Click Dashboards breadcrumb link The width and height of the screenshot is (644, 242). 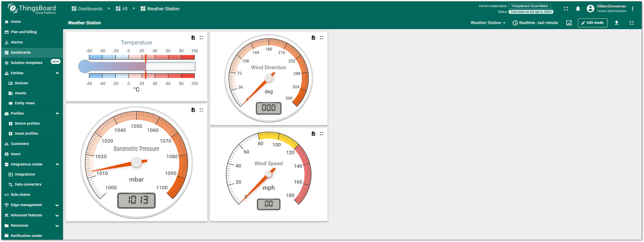point(87,9)
